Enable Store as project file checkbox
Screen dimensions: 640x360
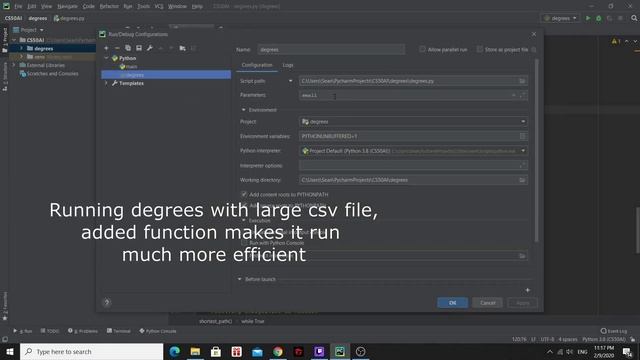click(x=480, y=49)
